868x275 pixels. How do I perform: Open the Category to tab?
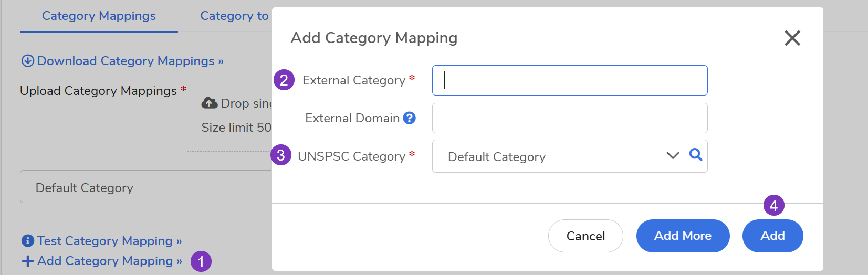234,16
